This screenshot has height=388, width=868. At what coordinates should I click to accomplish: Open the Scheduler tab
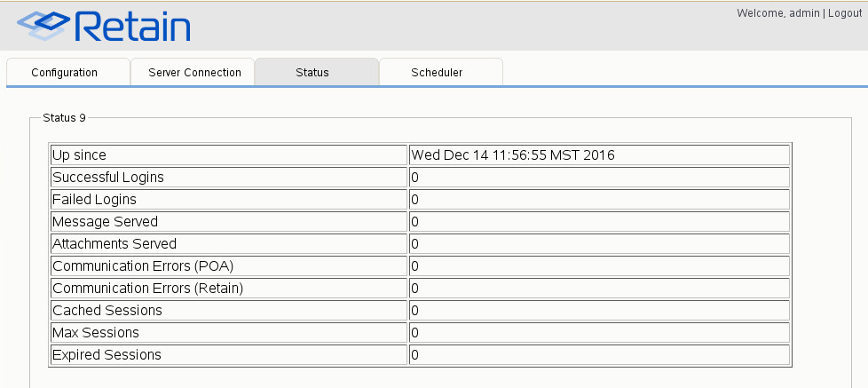tap(437, 73)
